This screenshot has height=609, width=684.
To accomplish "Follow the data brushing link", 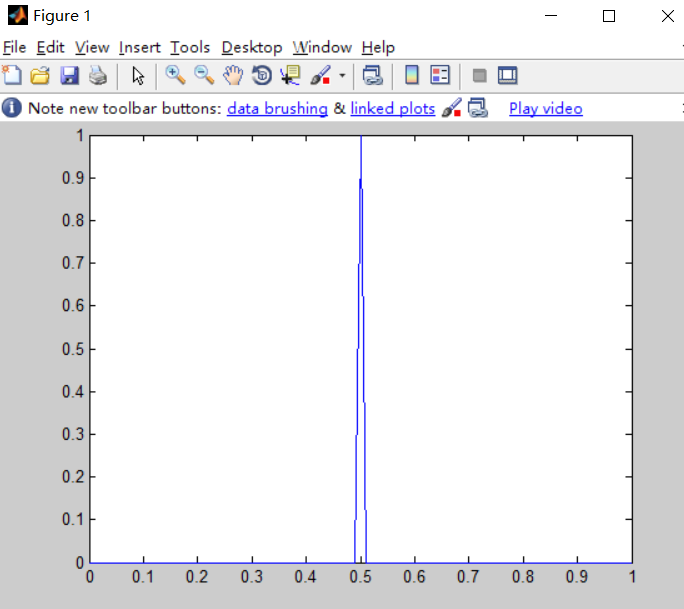I will [277, 108].
